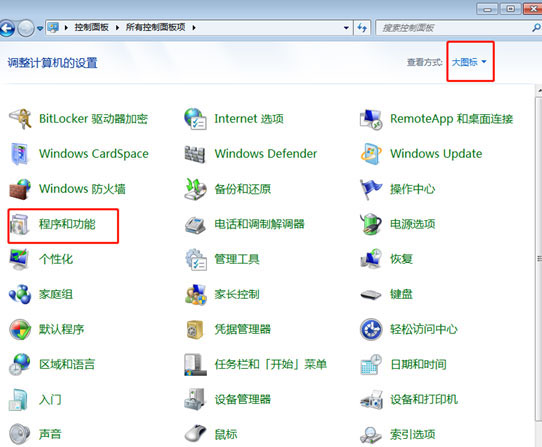Click the 默认程序 text label
The image size is (542, 447).
click(x=62, y=329)
